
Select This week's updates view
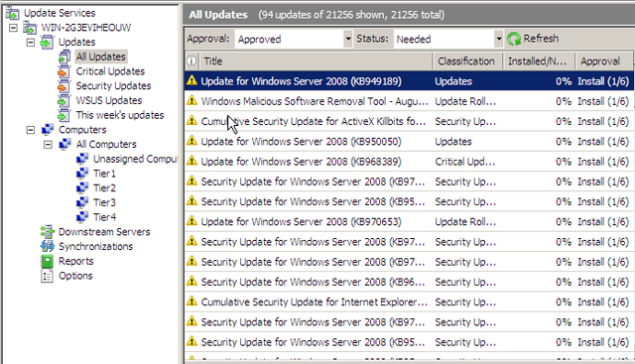tap(120, 115)
